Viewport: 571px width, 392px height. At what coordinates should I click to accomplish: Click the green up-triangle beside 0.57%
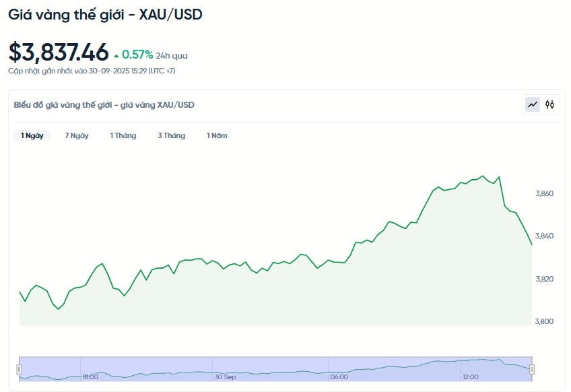tap(116, 55)
